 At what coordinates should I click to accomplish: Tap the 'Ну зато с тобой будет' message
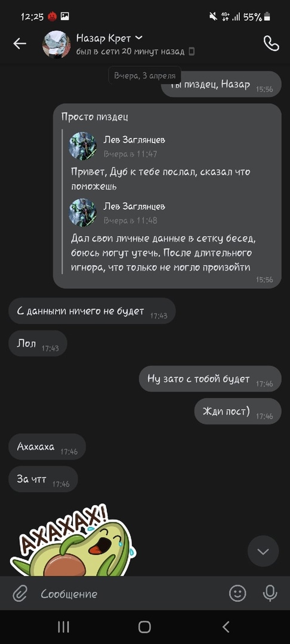[x=210, y=379]
